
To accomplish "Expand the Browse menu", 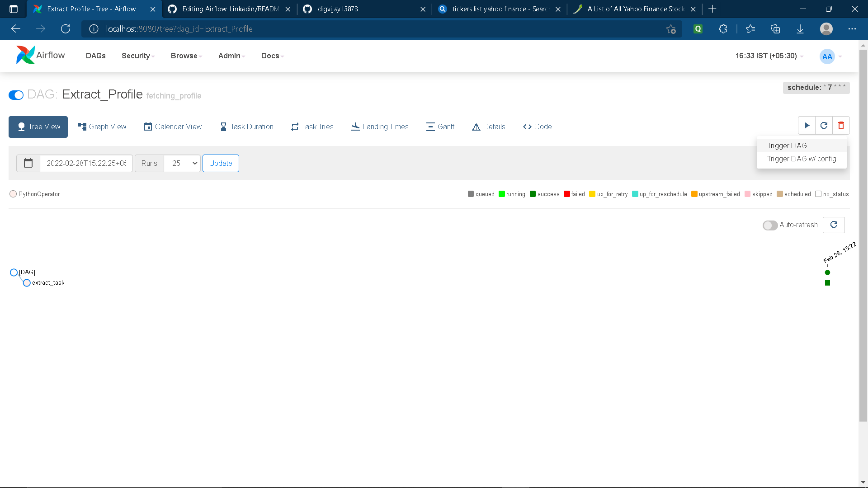I will (x=185, y=56).
